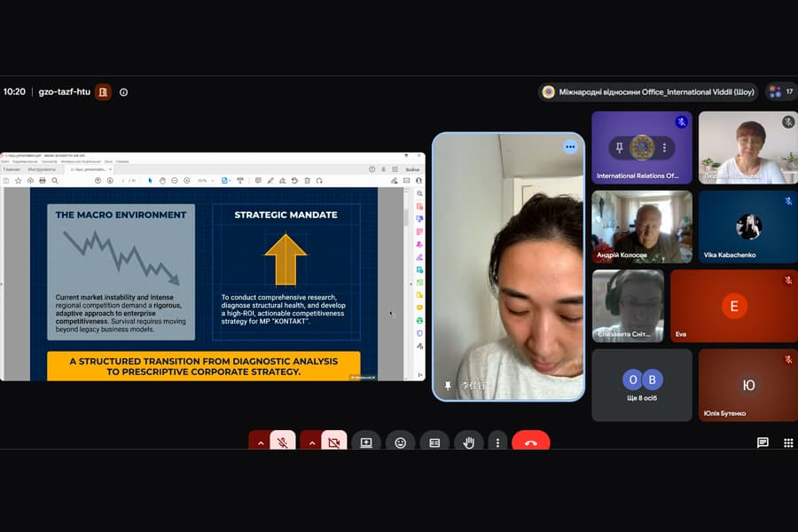Select the Vika Kabachenko participant tile
The height and width of the screenshot is (532, 798).
tap(748, 227)
